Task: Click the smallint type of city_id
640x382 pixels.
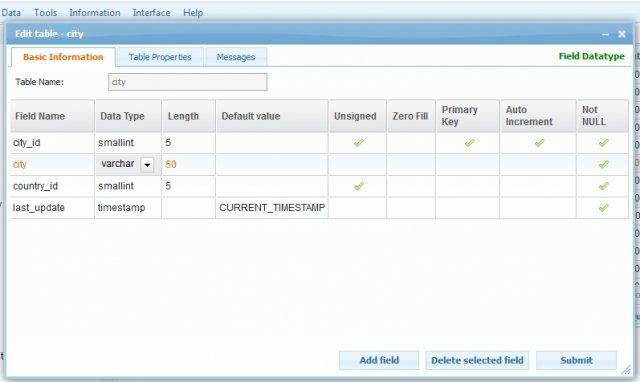Action: pos(128,143)
